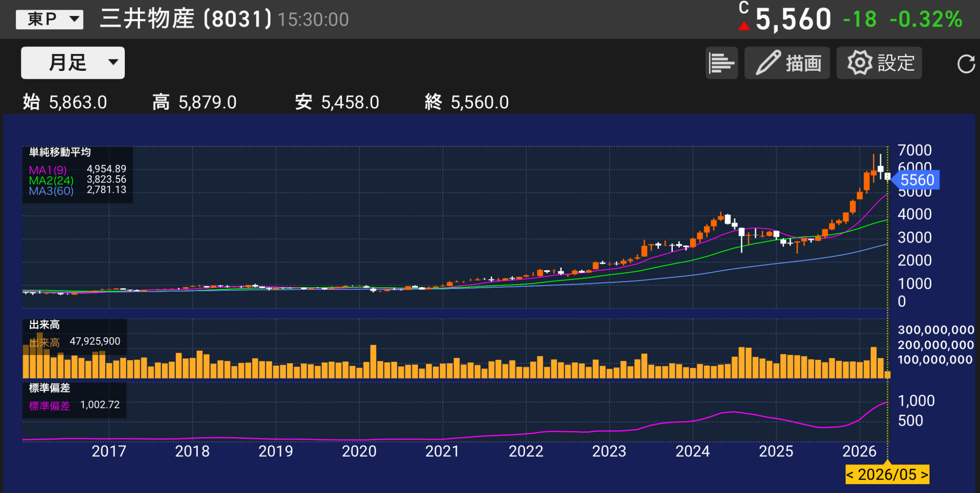Click the 単純移動平均 indicator title
Image resolution: width=980 pixels, height=493 pixels.
(60, 152)
